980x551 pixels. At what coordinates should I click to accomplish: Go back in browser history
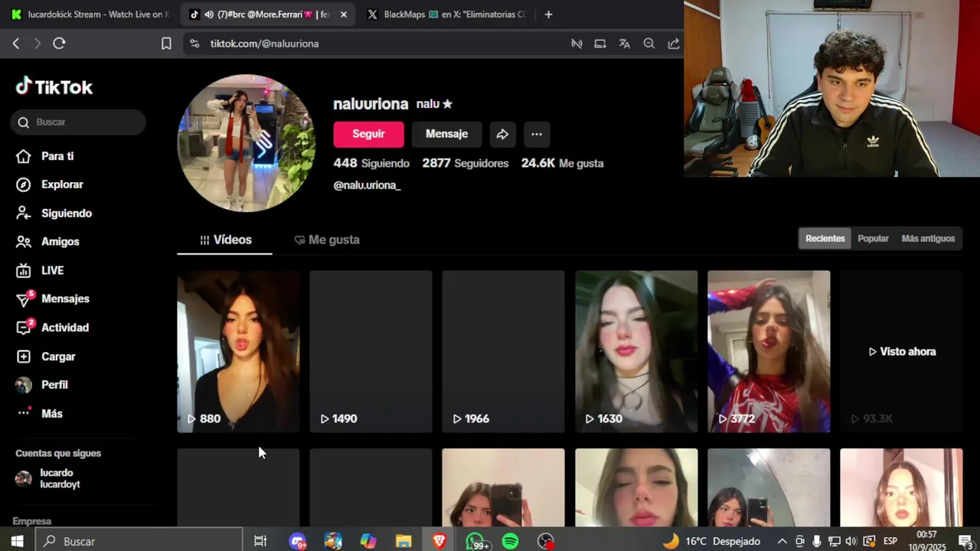click(16, 44)
